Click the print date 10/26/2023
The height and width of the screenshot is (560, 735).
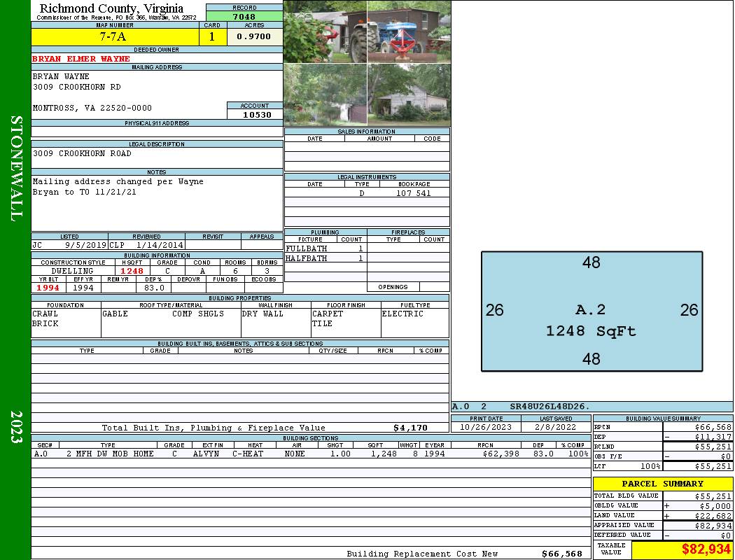(x=486, y=427)
